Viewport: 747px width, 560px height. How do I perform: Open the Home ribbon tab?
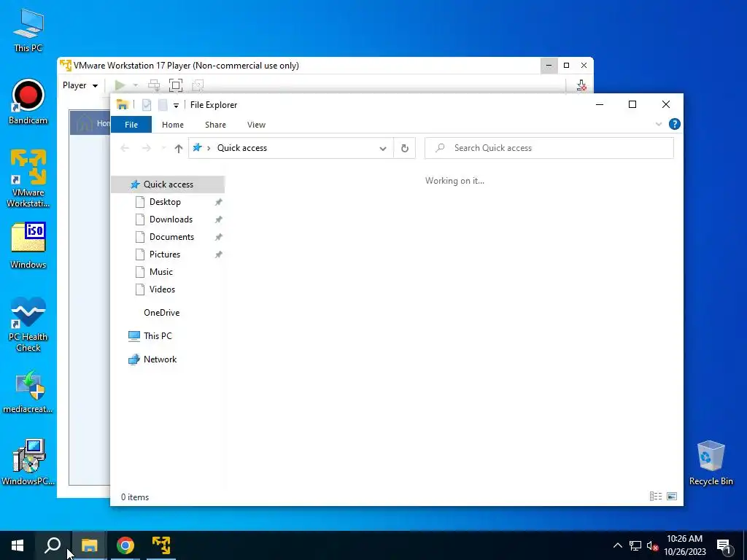tap(172, 124)
